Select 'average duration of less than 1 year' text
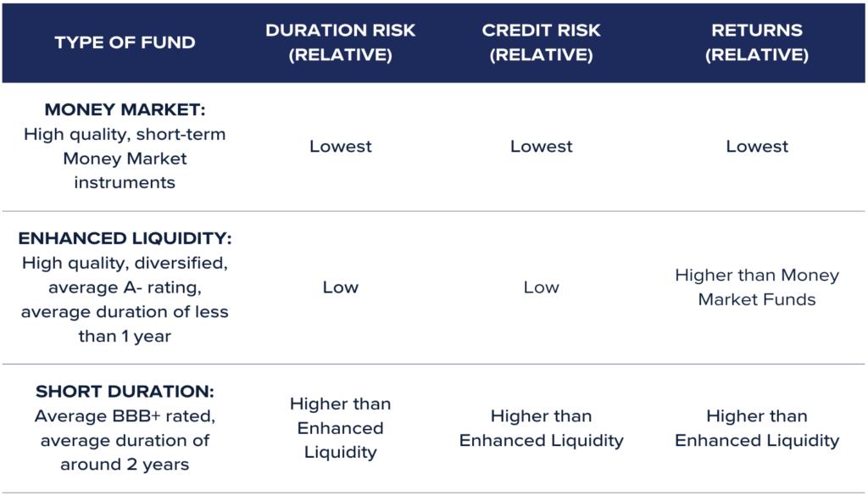 click(125, 324)
